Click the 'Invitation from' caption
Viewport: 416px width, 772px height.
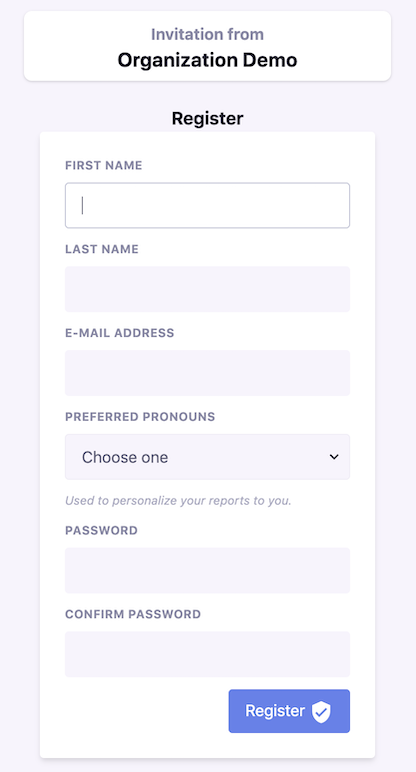[x=207, y=34]
